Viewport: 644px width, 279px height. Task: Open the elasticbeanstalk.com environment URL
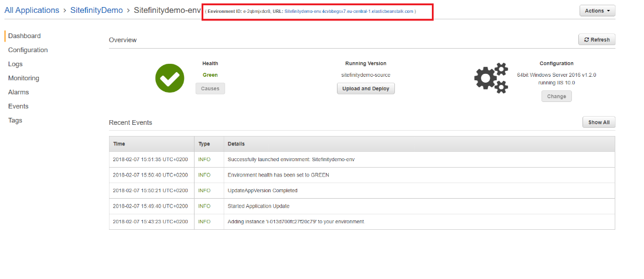tap(349, 11)
